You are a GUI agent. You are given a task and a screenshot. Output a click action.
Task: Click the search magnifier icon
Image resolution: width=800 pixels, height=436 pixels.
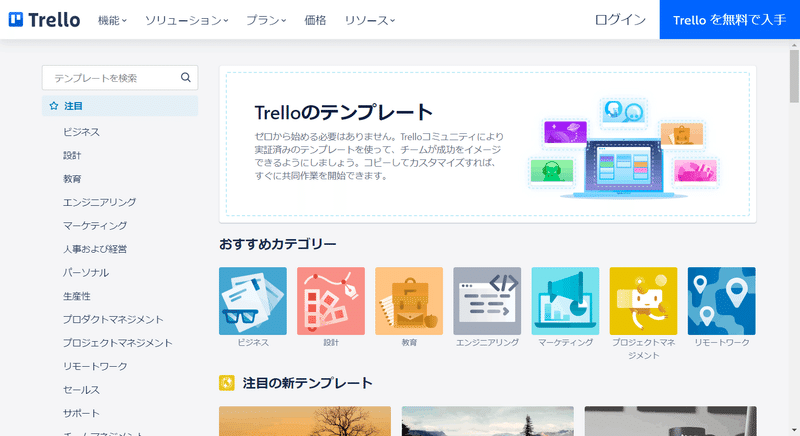(186, 78)
